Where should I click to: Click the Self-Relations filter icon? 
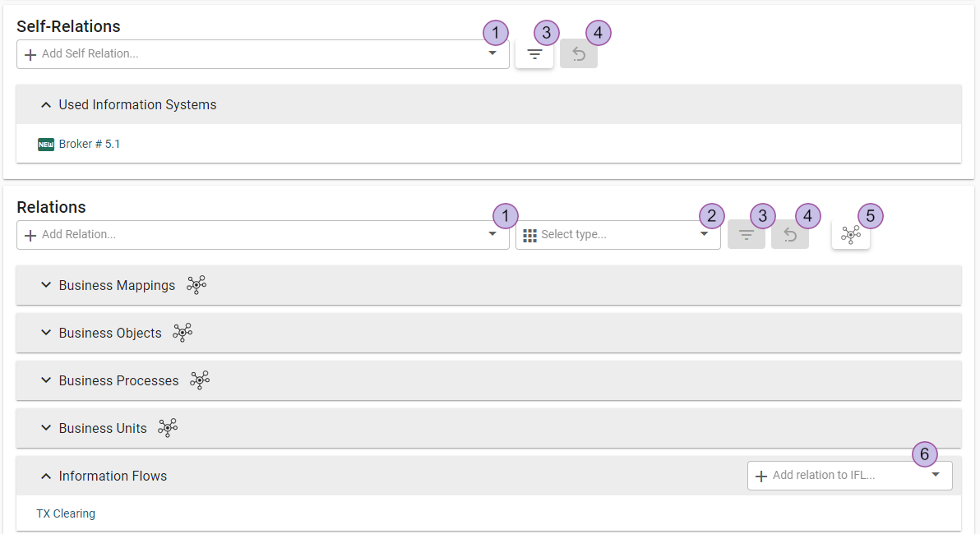[534, 55]
